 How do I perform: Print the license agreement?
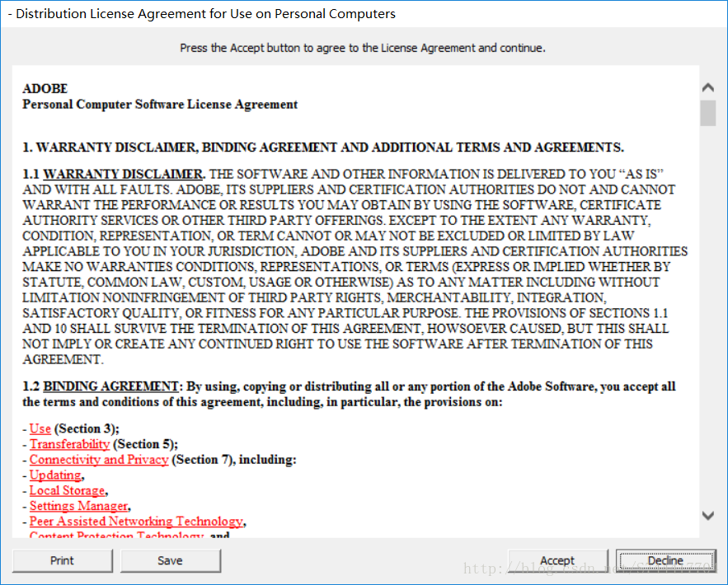point(62,561)
